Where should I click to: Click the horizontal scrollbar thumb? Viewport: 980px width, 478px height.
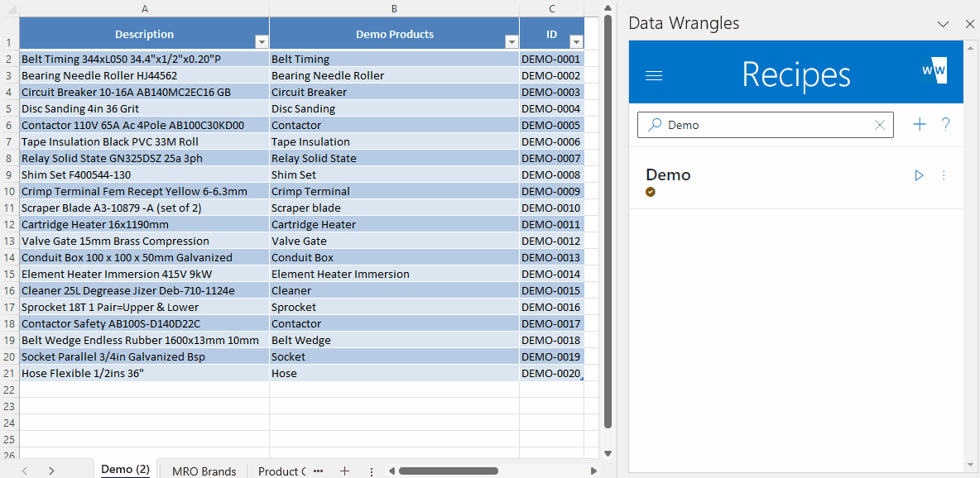click(448, 471)
